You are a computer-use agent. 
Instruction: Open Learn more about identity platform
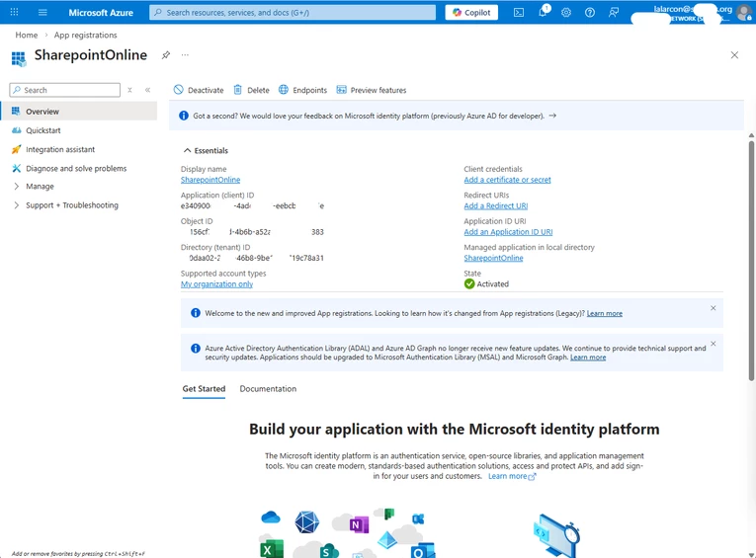pos(512,476)
